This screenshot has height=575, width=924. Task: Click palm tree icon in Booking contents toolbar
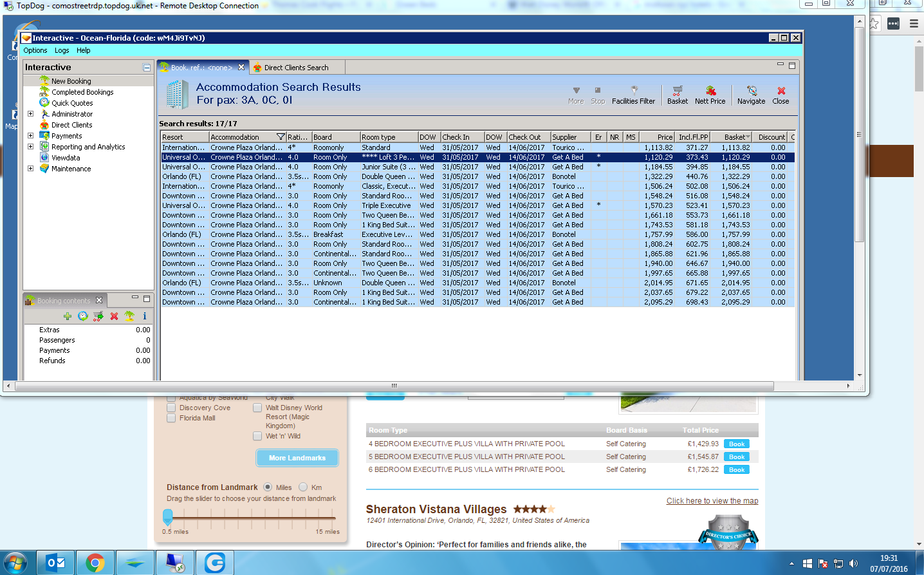[x=129, y=316]
